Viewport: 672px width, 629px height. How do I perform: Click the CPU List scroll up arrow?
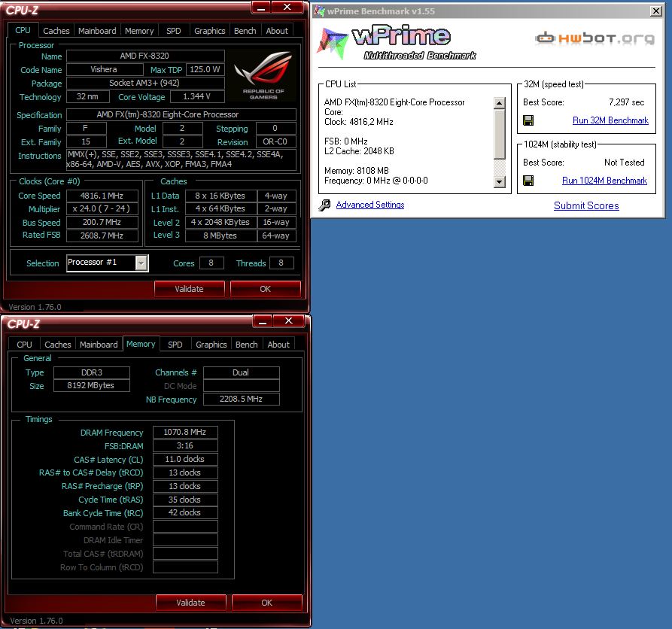[499, 103]
